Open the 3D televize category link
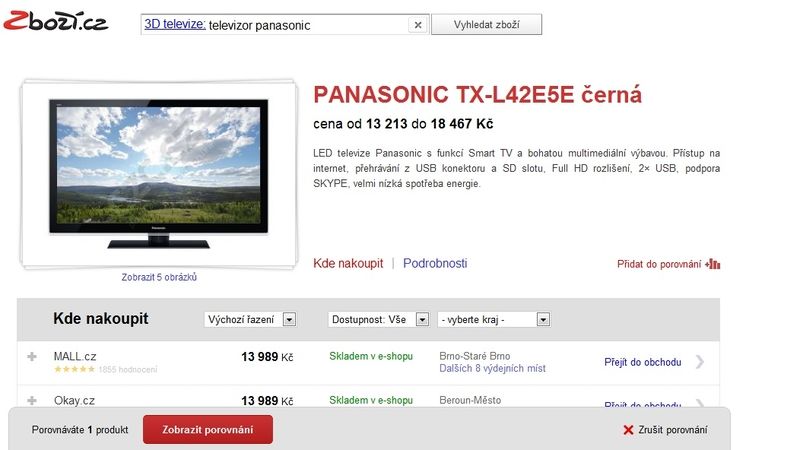798x450 pixels. (175, 24)
